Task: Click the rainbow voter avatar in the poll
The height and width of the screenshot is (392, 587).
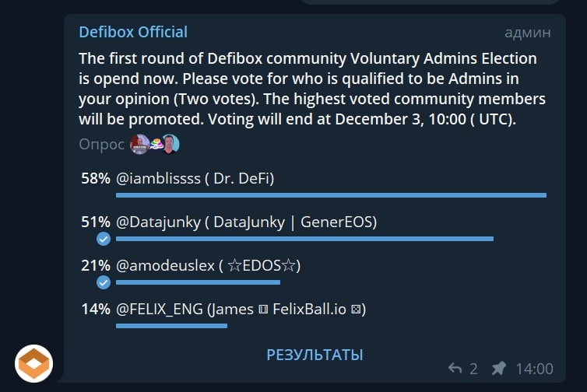Action: (x=155, y=144)
